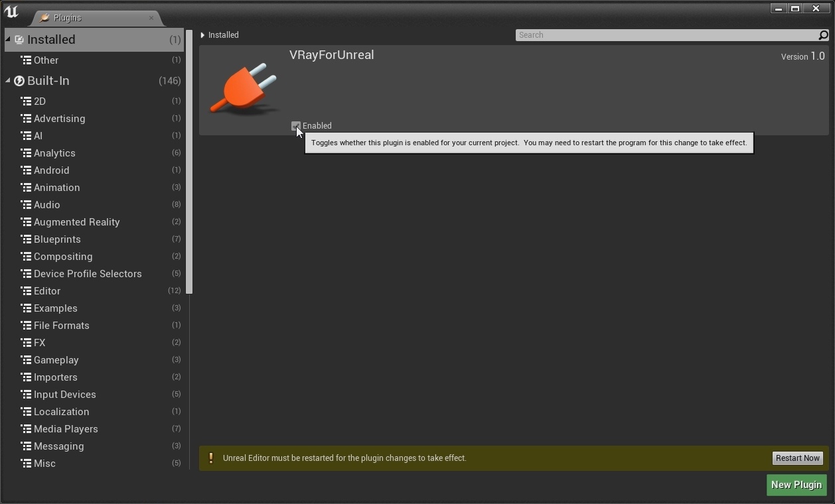
Task: Select the Augmented Reality category label
Action: coord(77,222)
